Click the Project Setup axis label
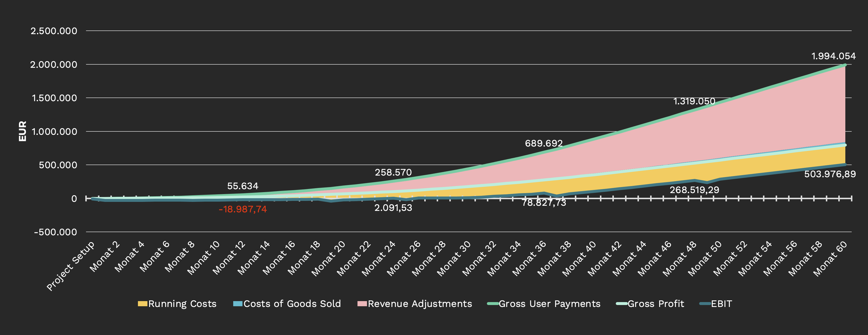 pos(71,266)
